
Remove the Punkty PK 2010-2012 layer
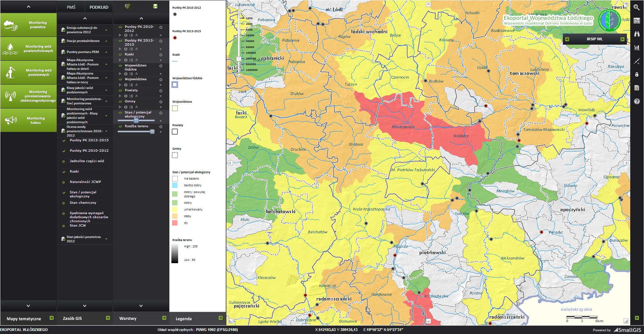click(161, 27)
